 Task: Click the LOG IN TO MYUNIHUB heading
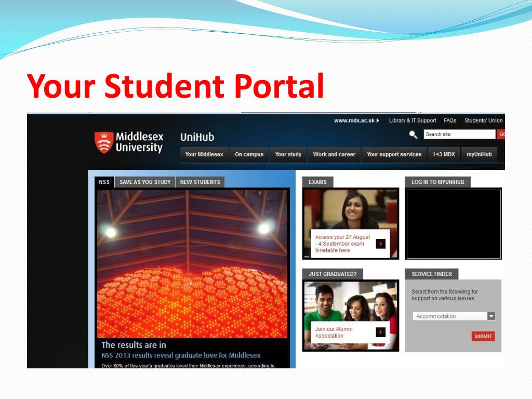pyautogui.click(x=437, y=182)
